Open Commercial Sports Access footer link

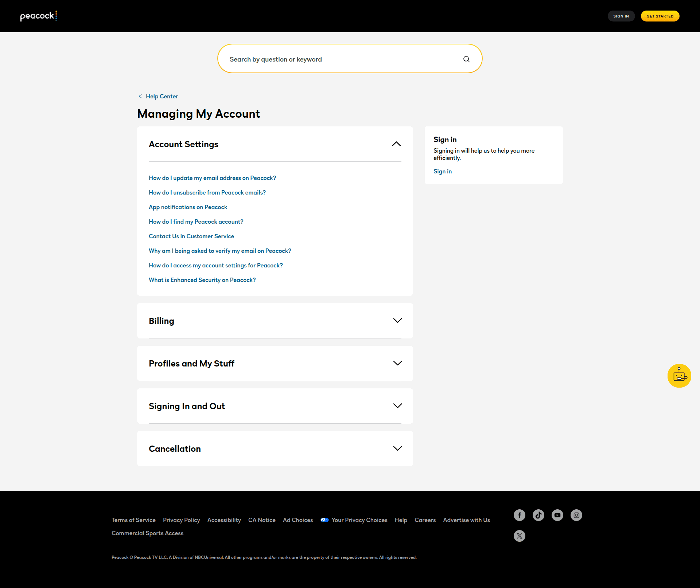[x=147, y=533]
